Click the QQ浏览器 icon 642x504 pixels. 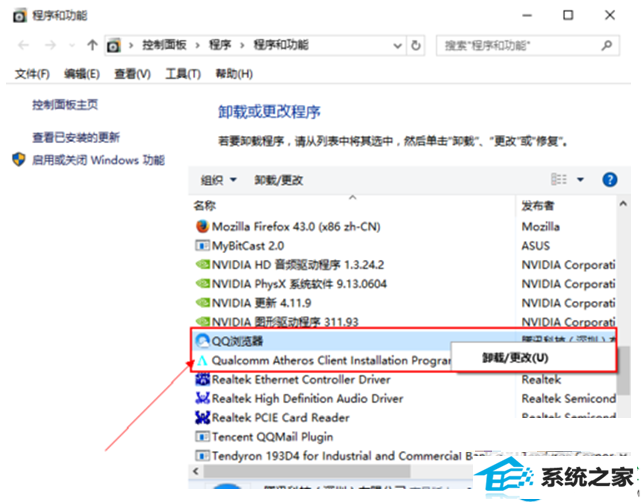pos(202,341)
